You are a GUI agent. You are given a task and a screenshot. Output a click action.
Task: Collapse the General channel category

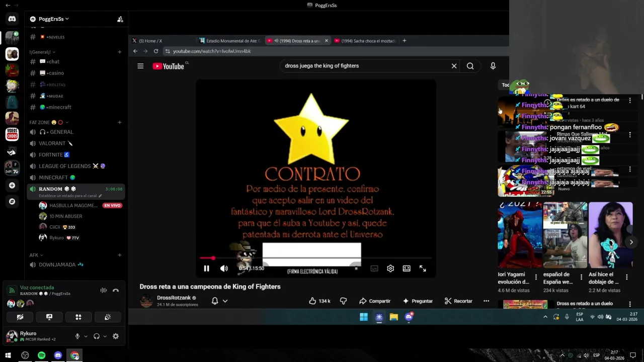(x=42, y=52)
